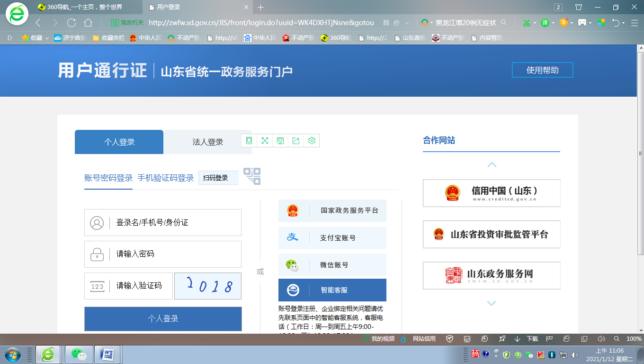The width and height of the screenshot is (644, 364).
Task: Click the 100% zoom level in status bar
Action: coord(634,339)
